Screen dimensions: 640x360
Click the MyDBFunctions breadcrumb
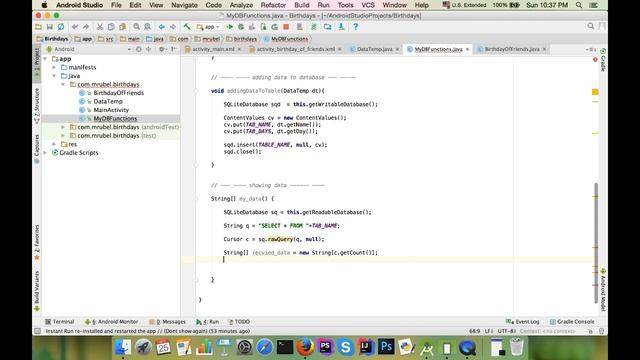click(286, 39)
